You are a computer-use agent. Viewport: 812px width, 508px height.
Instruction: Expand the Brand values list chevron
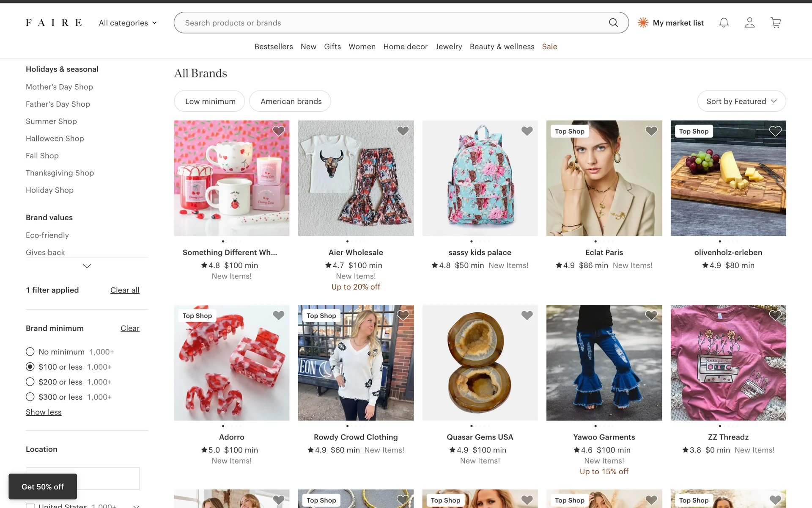point(87,266)
